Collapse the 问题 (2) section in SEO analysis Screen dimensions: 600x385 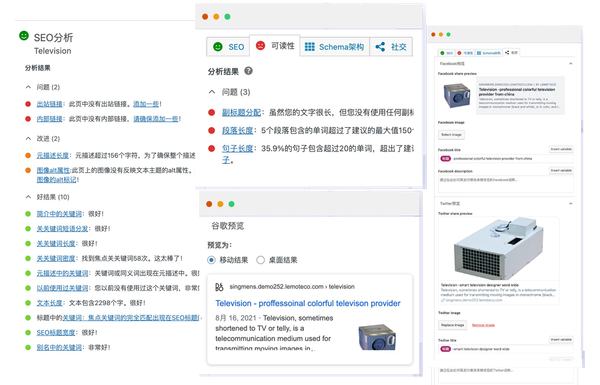(28, 87)
